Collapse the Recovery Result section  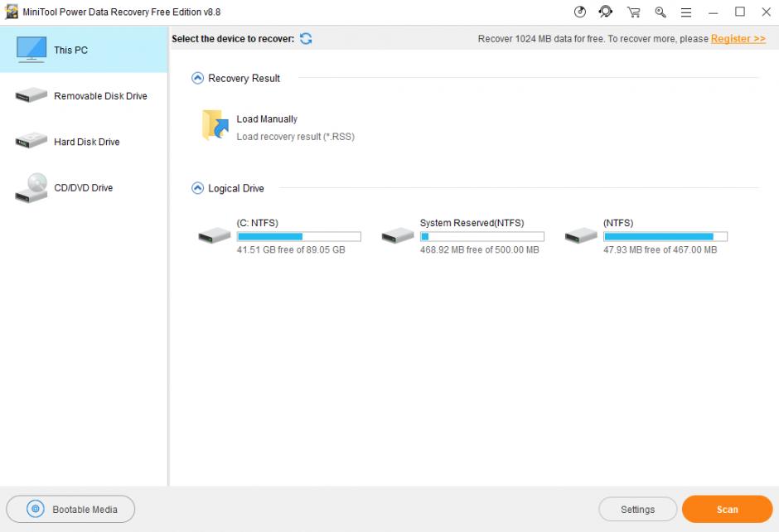point(198,78)
